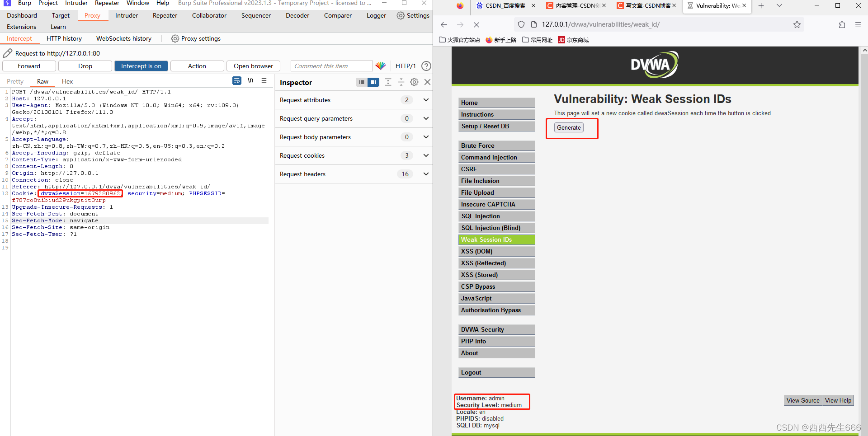The width and height of the screenshot is (868, 436).
Task: Open Project menu
Action: point(48,3)
